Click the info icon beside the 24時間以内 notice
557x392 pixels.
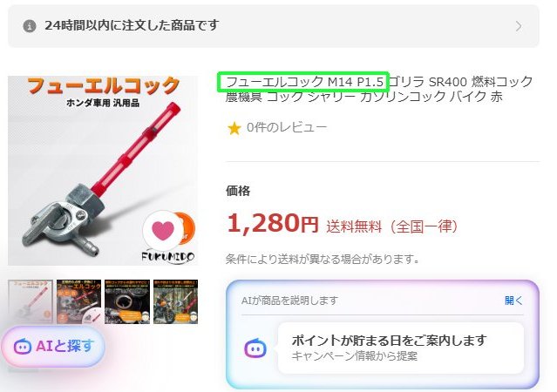(30, 26)
